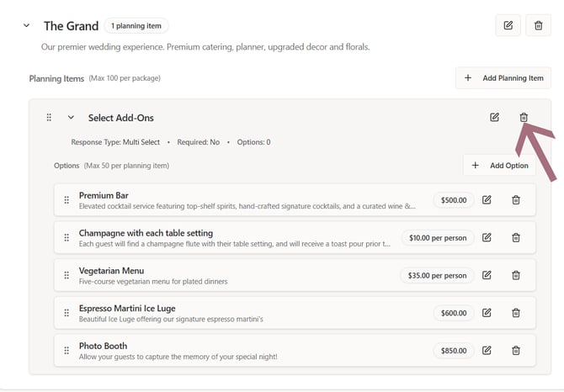
Task: Edit The Grand package
Action: (508, 26)
